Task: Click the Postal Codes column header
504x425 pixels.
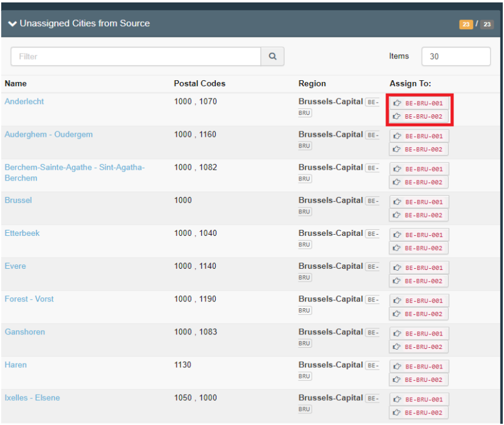Action: tap(199, 83)
